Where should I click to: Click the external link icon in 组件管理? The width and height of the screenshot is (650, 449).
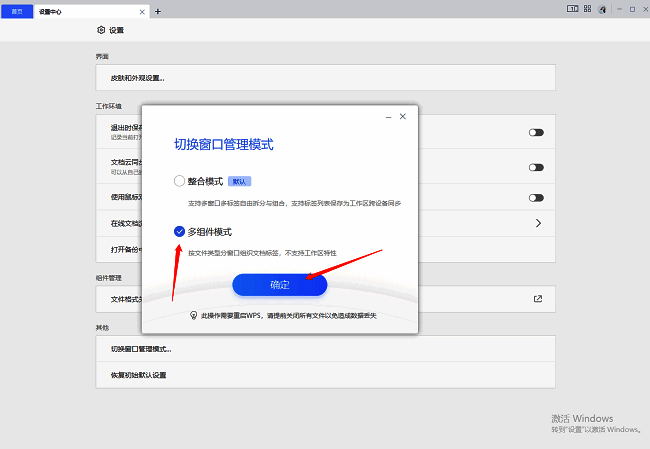click(x=537, y=298)
